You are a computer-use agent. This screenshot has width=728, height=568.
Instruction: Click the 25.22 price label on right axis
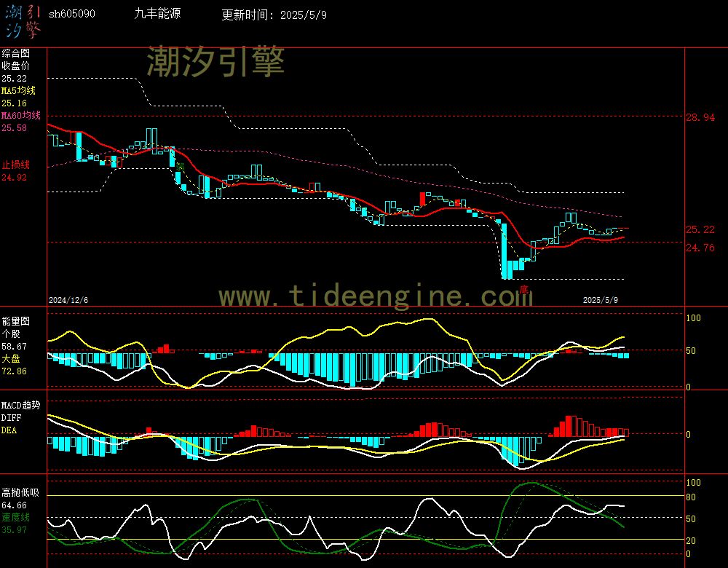tap(700, 229)
